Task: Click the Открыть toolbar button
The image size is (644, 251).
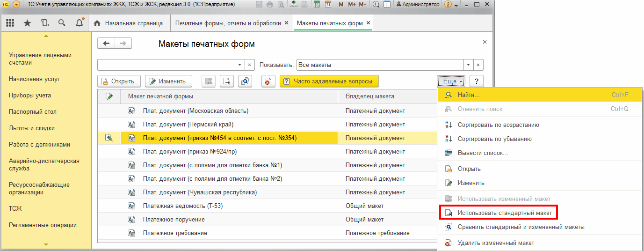Action: click(119, 81)
